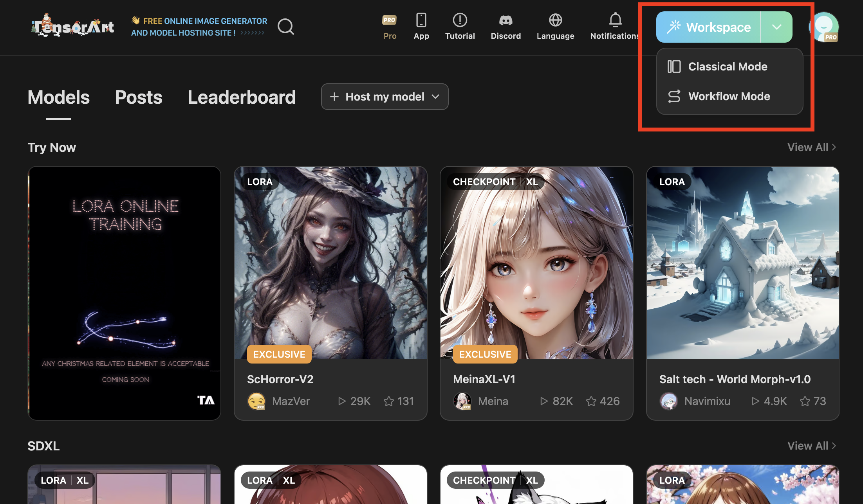
Task: Open the user profile avatar
Action: coord(823,27)
